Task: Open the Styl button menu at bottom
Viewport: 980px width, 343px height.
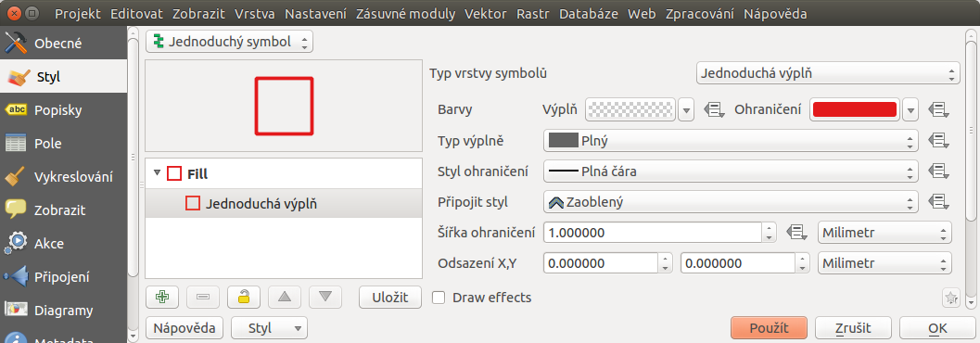Action: (270, 328)
